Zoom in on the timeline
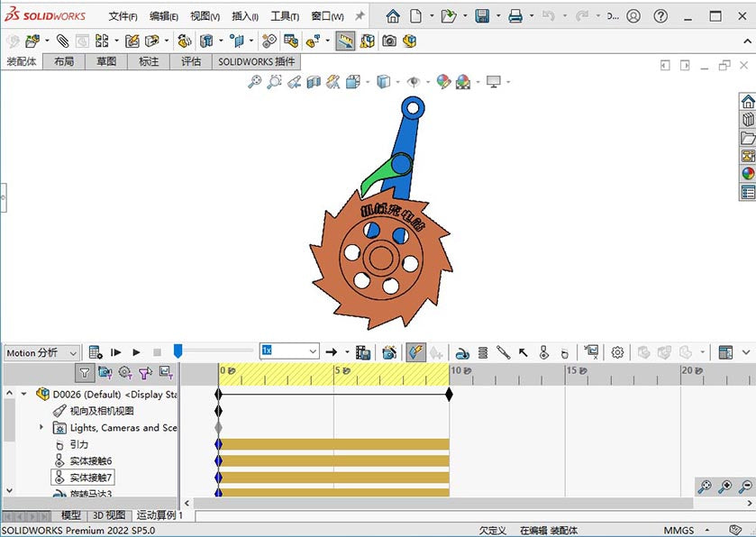This screenshot has height=537, width=756. pos(725,487)
